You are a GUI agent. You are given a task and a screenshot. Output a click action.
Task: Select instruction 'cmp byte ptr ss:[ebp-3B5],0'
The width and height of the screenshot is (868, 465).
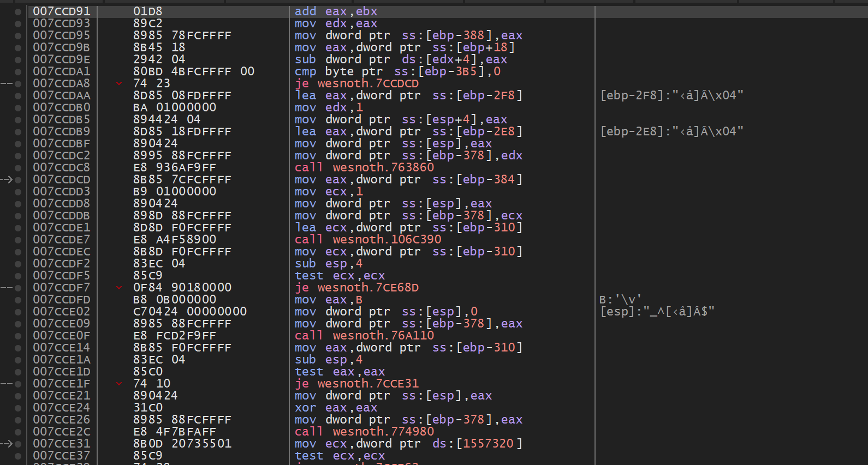pos(397,71)
